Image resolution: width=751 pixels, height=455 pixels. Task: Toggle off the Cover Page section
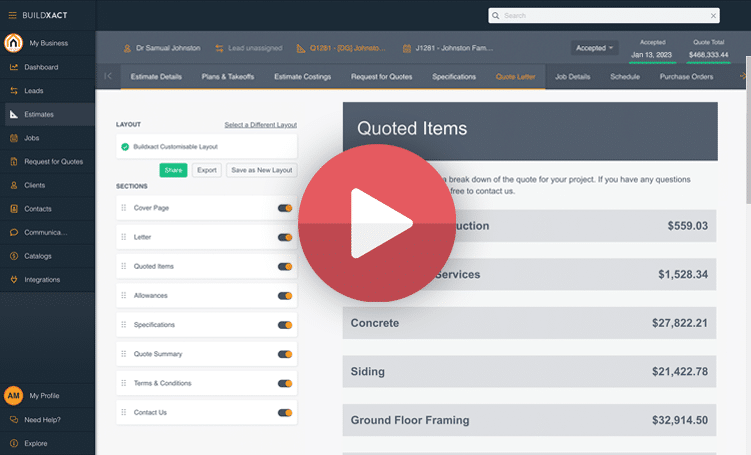point(285,208)
